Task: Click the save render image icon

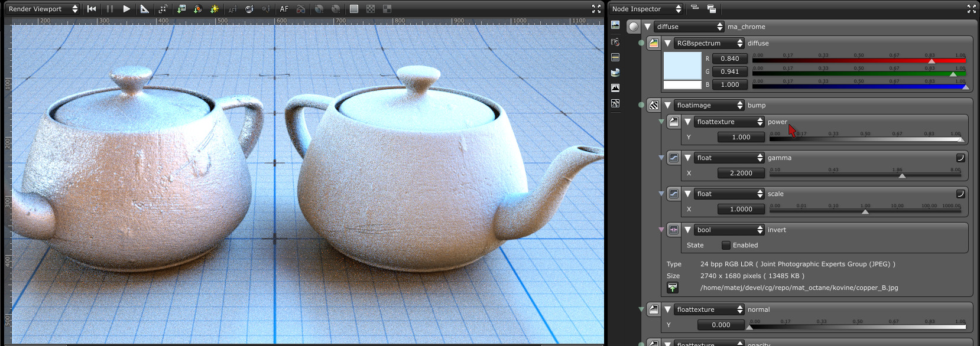Action: 181,9
